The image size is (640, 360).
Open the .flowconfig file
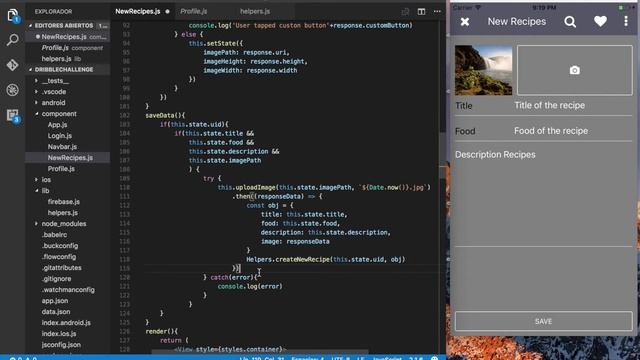click(x=59, y=257)
